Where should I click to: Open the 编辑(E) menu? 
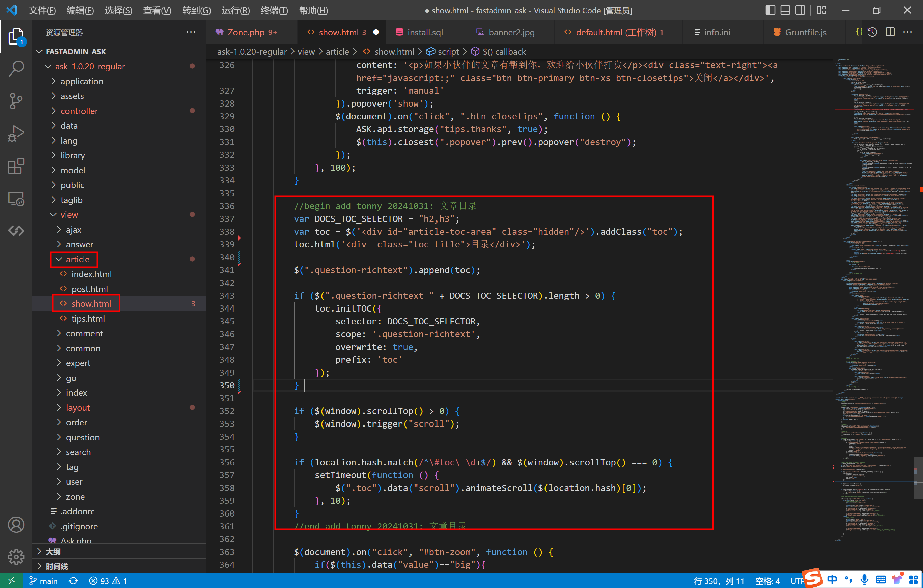[x=80, y=10]
